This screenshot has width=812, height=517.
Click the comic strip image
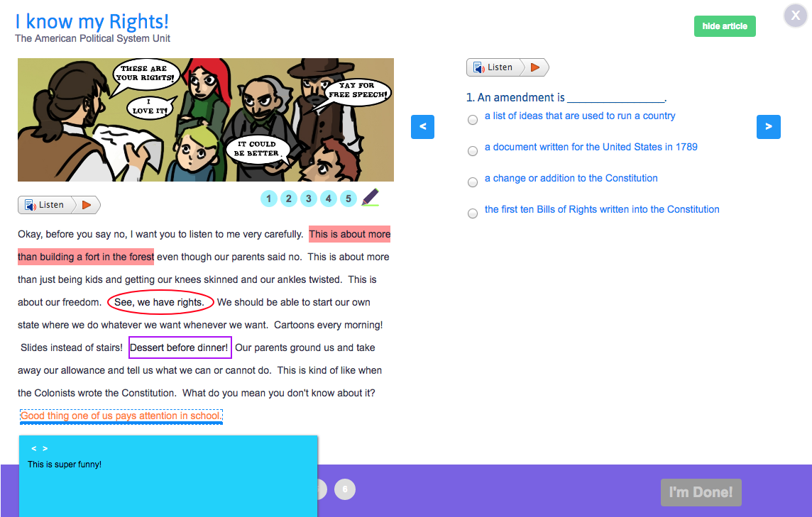click(206, 120)
